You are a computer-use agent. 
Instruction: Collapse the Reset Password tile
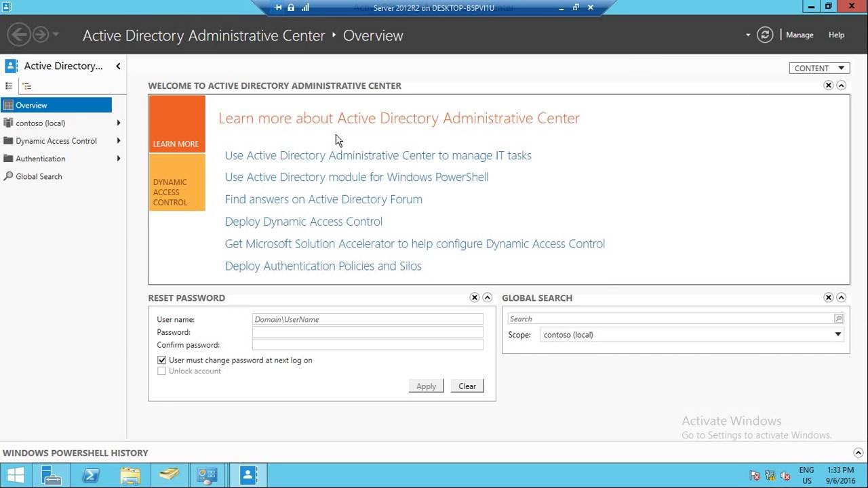[487, 298]
